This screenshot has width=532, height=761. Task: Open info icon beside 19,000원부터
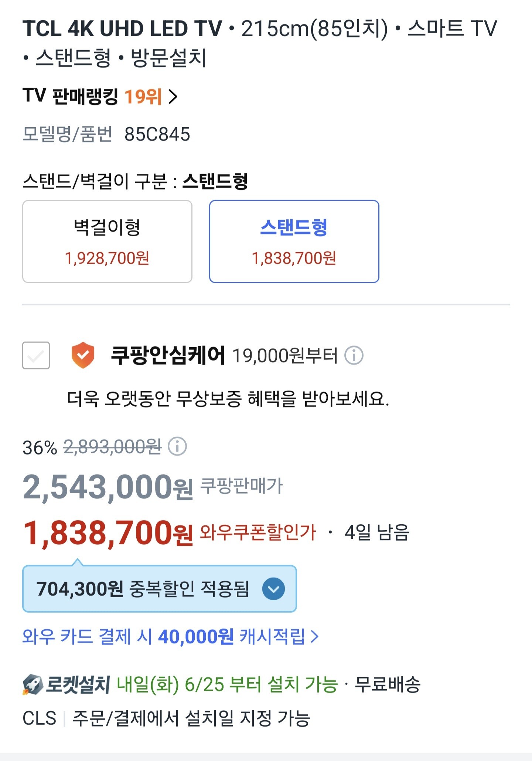tap(354, 356)
